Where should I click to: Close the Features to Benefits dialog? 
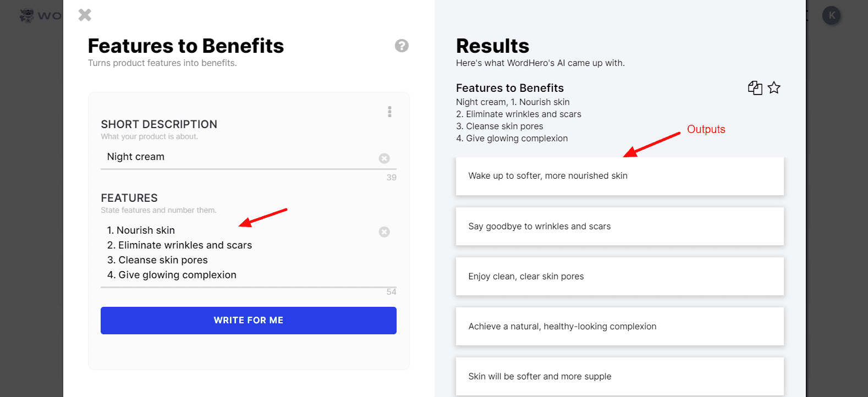point(85,15)
